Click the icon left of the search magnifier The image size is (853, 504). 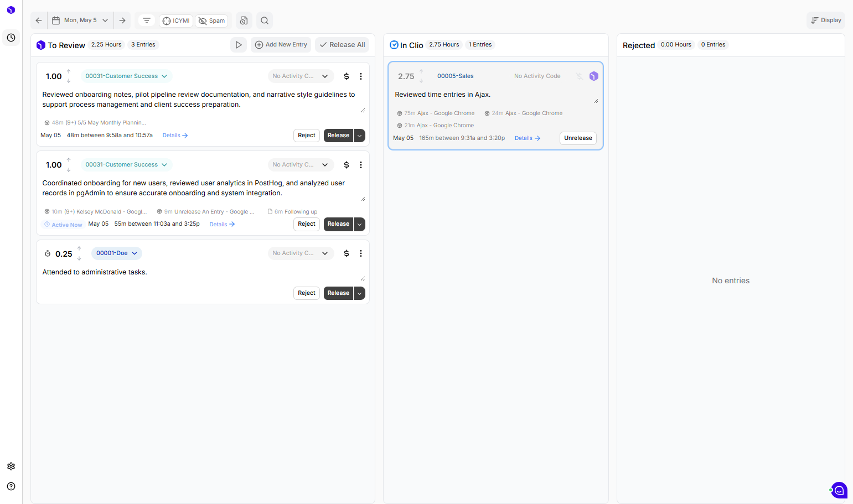coord(244,20)
